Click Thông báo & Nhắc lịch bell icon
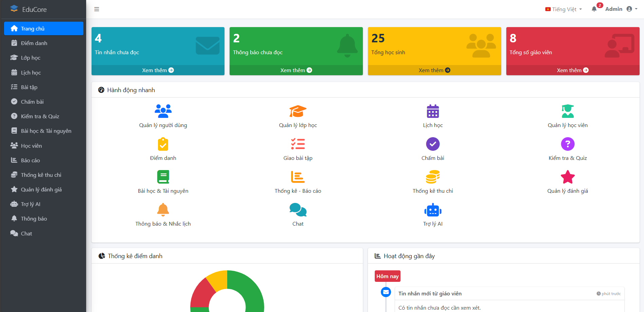Image resolution: width=644 pixels, height=312 pixels. coord(163,210)
